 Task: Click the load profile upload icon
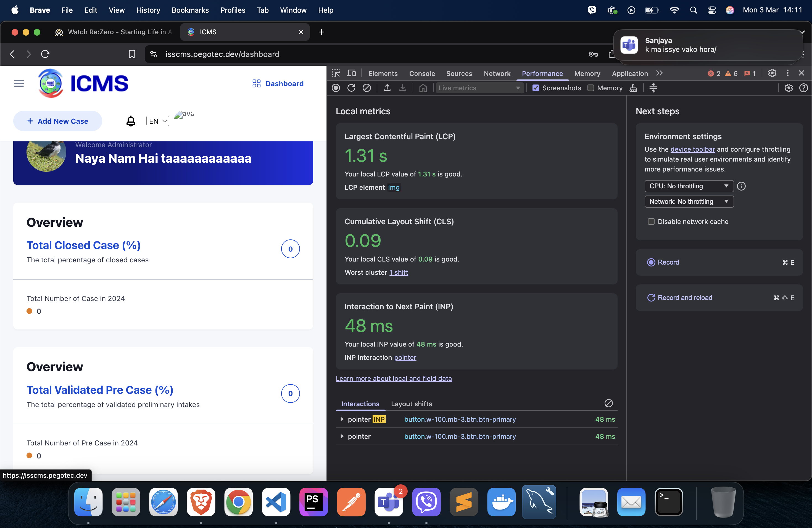387,88
